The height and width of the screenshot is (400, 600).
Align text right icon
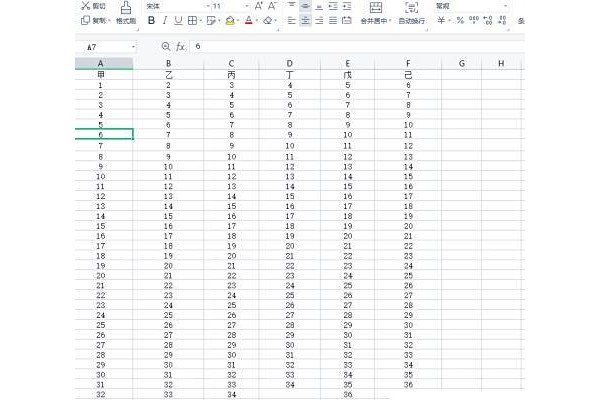[319, 21]
